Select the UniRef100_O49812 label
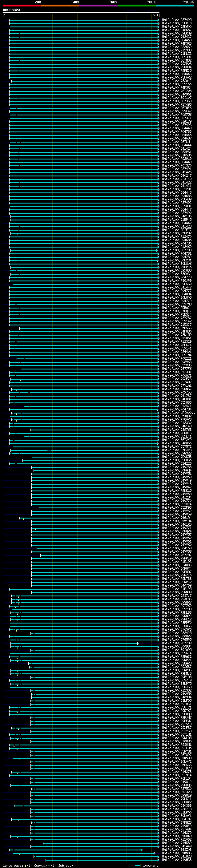 click(177, 782)
